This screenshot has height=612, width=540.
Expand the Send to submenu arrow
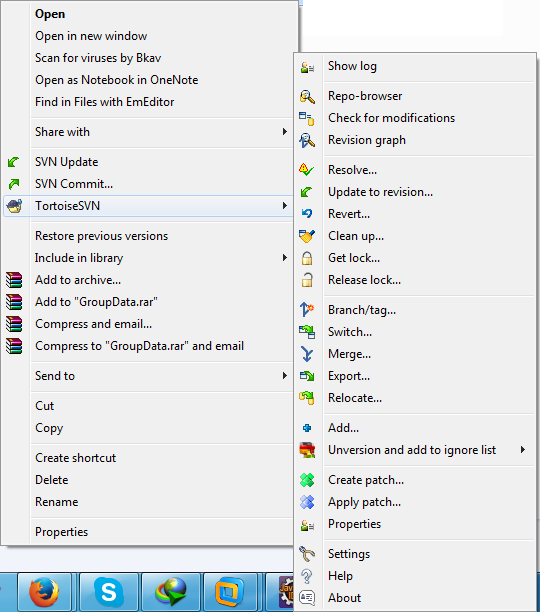(285, 376)
